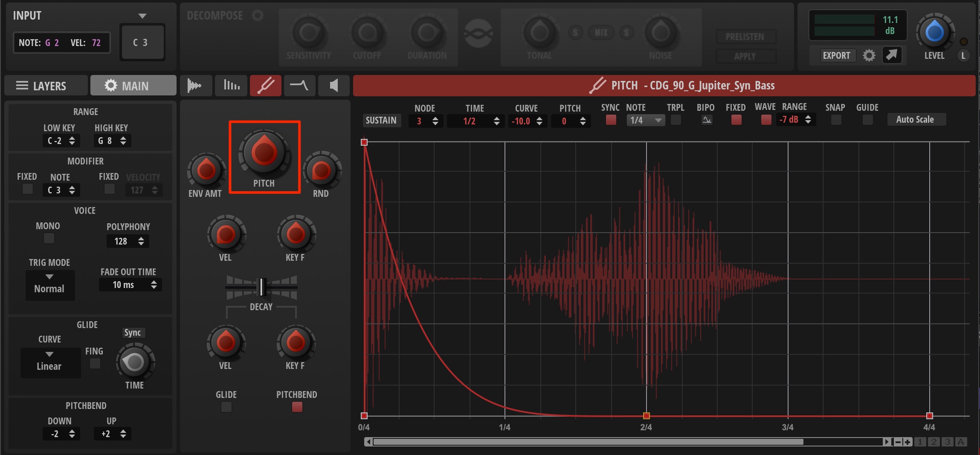980x455 pixels.
Task: Enable the MONO checkbox
Action: tap(49, 238)
